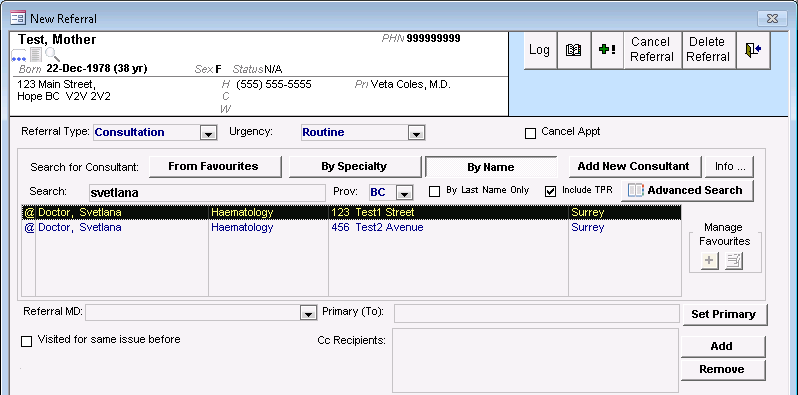The height and width of the screenshot is (395, 798).
Task: Click the home phone (555) 555-5555
Action: [x=274, y=84]
